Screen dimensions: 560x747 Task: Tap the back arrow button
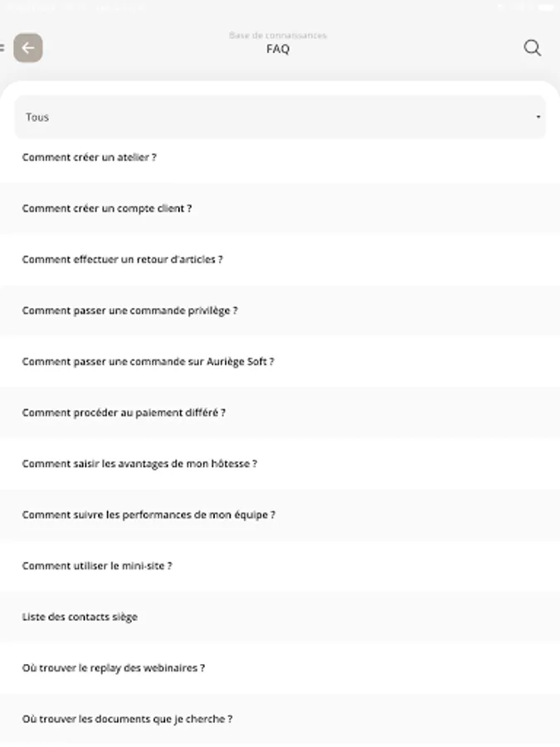[28, 48]
